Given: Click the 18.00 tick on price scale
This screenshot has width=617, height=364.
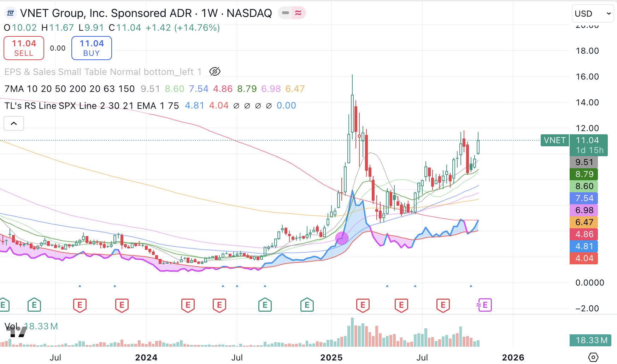Looking at the screenshot, I should pyautogui.click(x=587, y=51).
